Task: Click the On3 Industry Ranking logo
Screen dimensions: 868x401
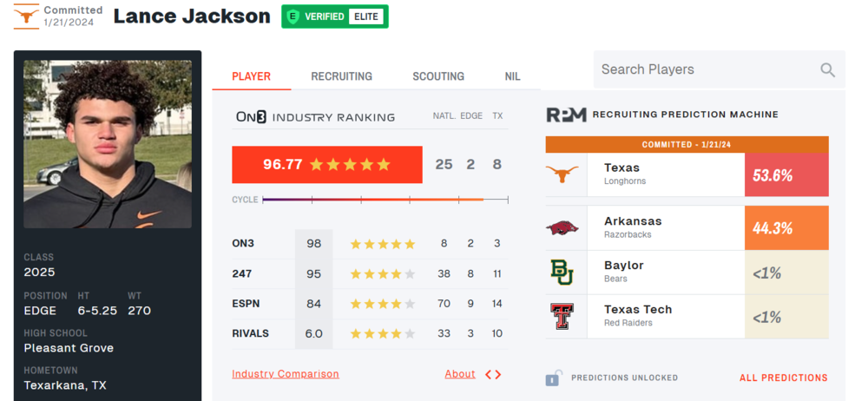Action: click(251, 116)
